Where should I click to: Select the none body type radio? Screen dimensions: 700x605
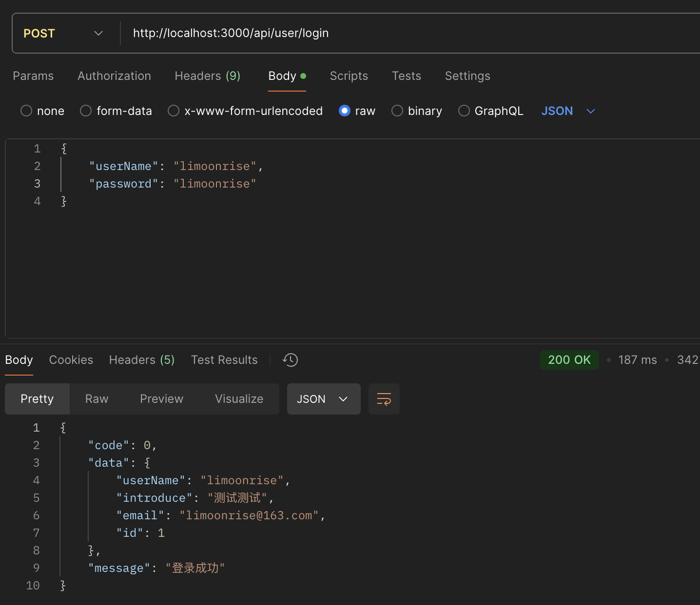(x=26, y=111)
